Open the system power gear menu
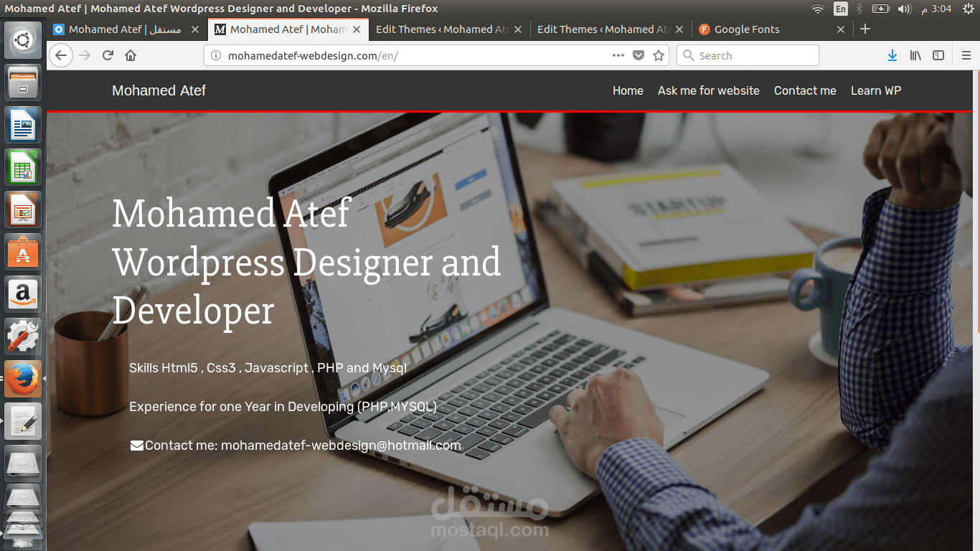The height and width of the screenshot is (551, 980). coord(969,9)
